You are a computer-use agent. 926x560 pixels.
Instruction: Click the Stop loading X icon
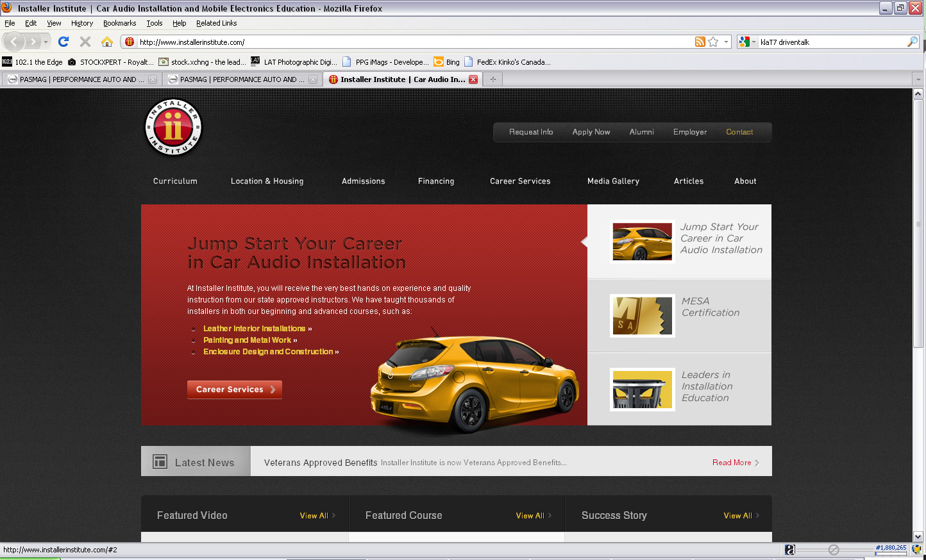pyautogui.click(x=85, y=42)
